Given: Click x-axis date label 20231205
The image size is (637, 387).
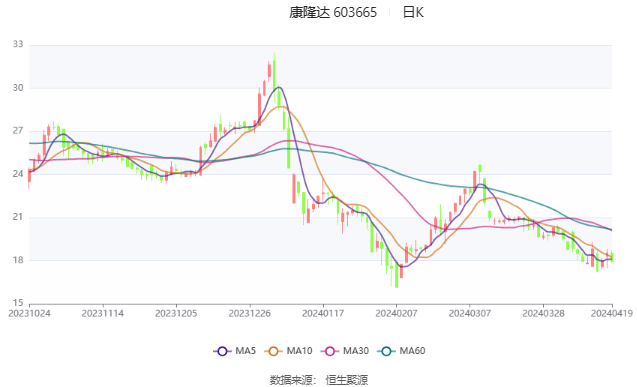Looking at the screenshot, I should point(176,313).
